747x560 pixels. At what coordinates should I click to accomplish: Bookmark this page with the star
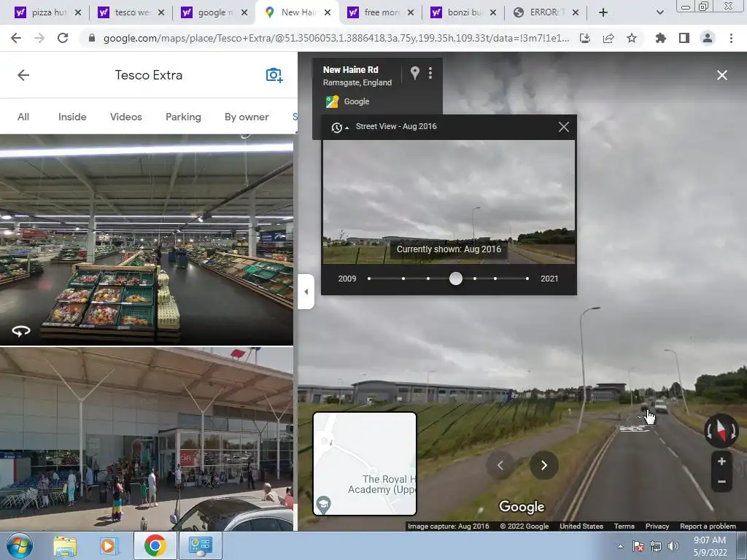tap(632, 38)
